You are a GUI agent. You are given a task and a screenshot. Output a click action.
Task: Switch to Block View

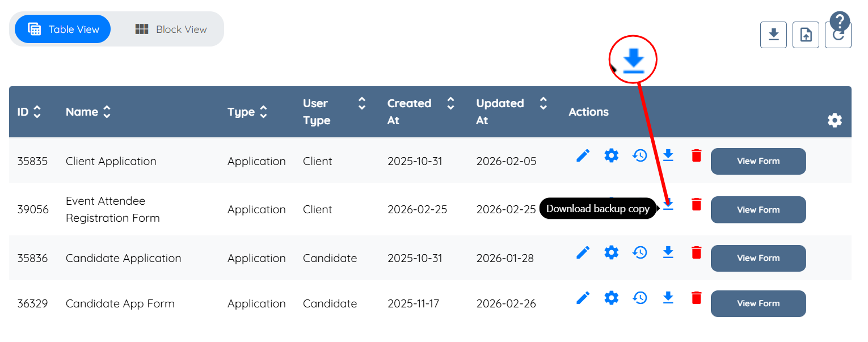[171, 29]
